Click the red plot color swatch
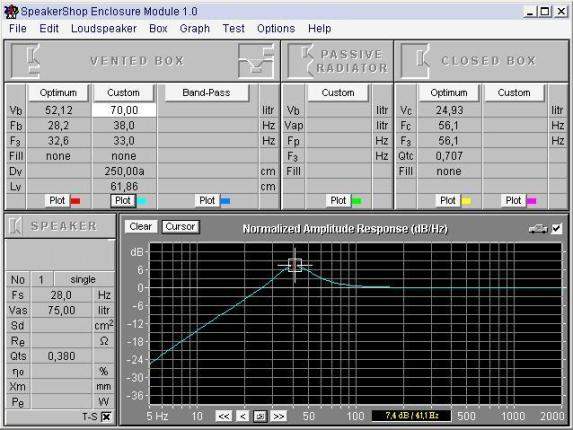Viewport: 573px width, 430px height. coord(76,201)
